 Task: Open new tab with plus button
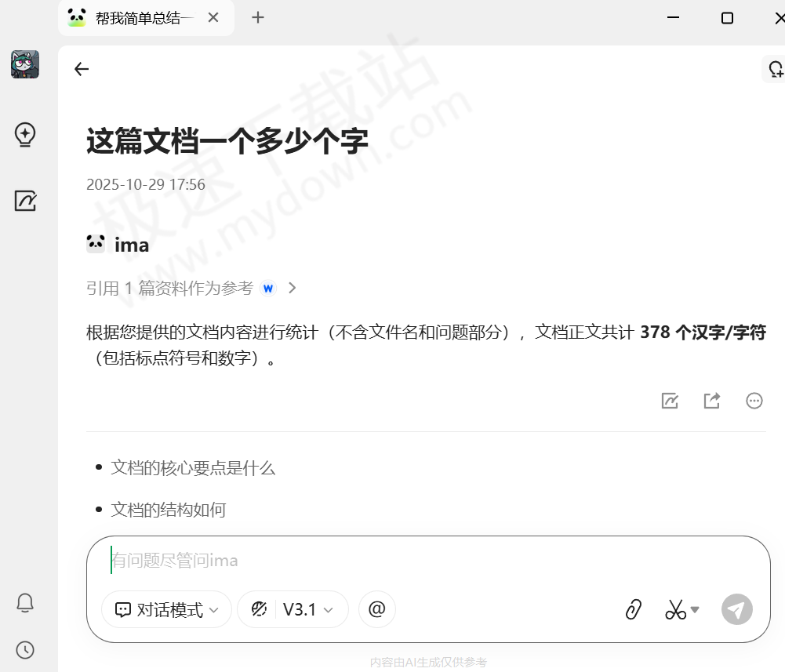tap(258, 17)
